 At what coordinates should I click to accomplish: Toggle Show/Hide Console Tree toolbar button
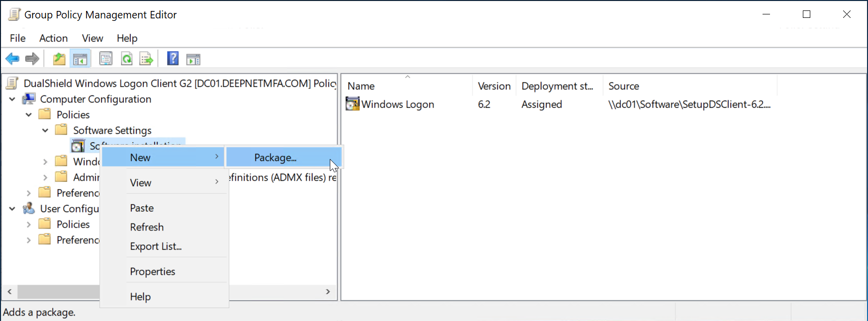[x=80, y=59]
